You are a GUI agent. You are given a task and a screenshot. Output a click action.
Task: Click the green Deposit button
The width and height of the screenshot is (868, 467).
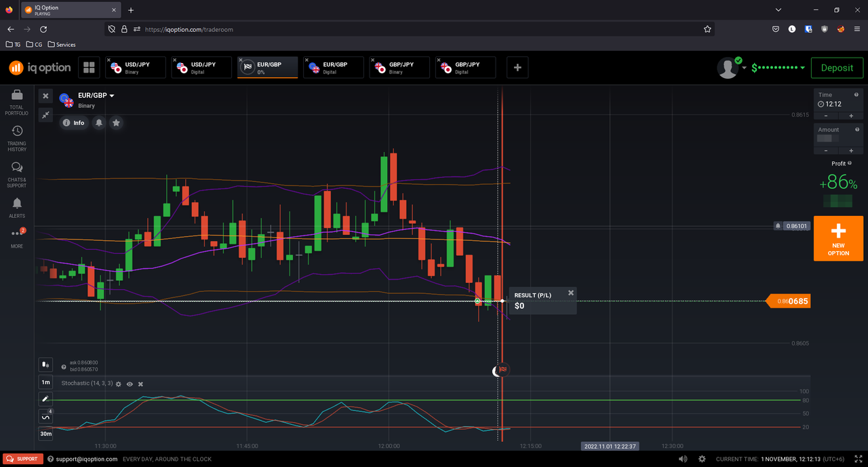(x=837, y=68)
